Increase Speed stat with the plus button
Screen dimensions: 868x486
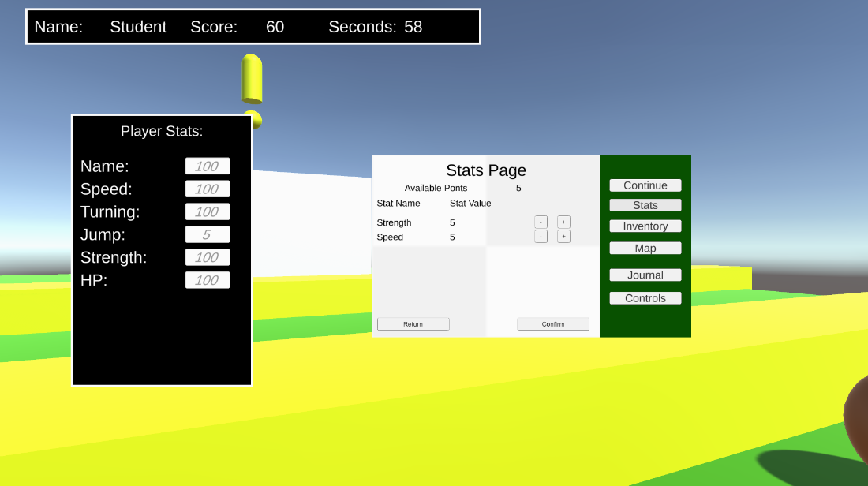pyautogui.click(x=563, y=237)
